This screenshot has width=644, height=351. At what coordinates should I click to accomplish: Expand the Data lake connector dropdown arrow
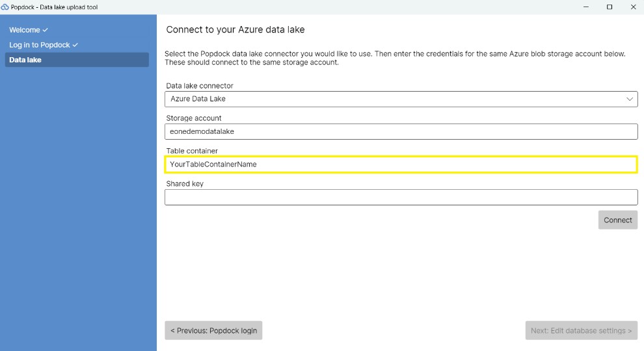tap(629, 99)
